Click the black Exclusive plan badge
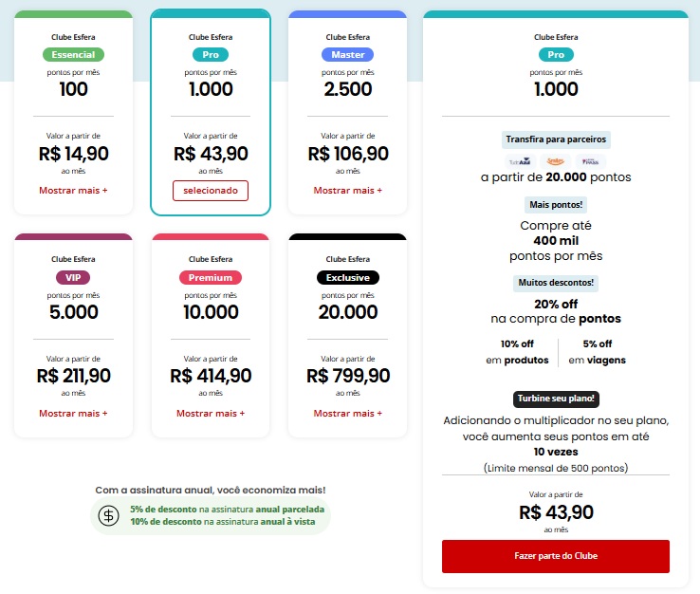The height and width of the screenshot is (594, 700). coord(347,277)
